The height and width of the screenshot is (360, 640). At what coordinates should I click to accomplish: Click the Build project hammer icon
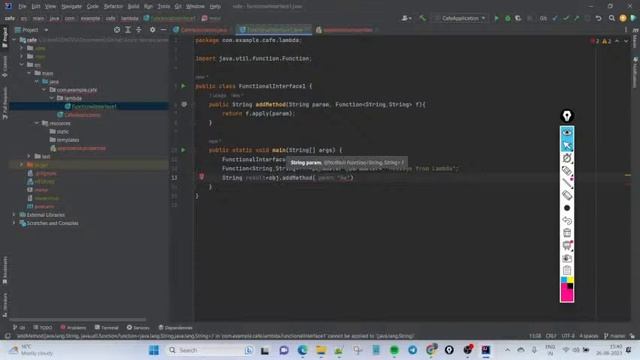pos(422,18)
